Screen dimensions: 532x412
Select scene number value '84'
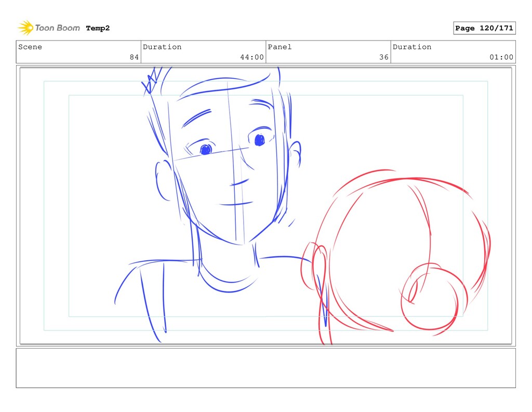(135, 57)
